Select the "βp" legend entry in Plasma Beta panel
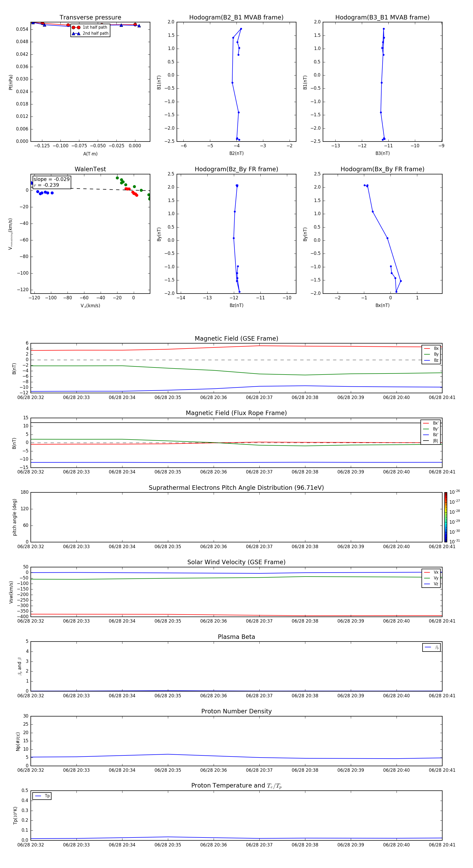 [431, 647]
